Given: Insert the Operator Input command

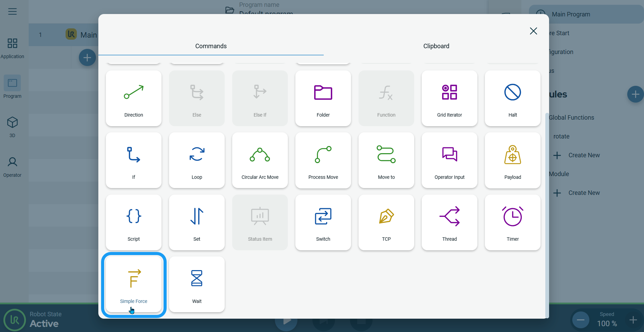Looking at the screenshot, I should (449, 160).
